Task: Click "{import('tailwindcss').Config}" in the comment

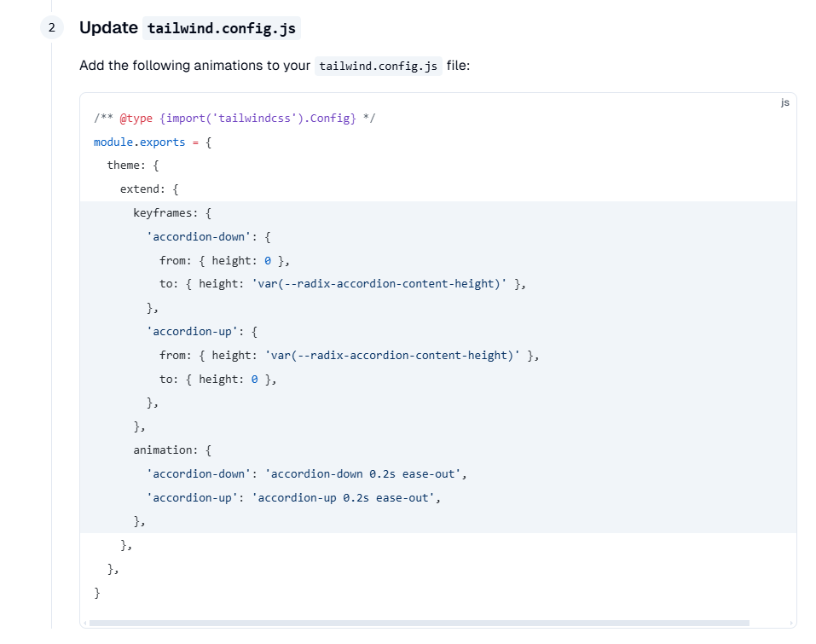Action: tap(258, 119)
